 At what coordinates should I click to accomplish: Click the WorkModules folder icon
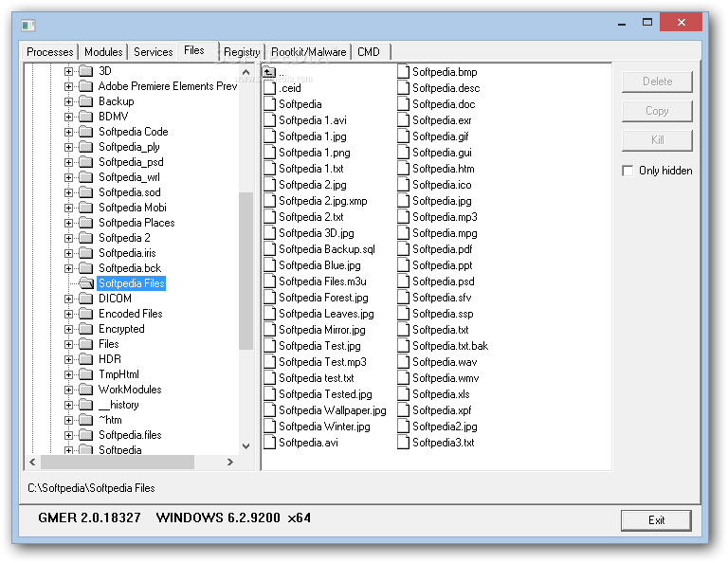pyautogui.click(x=86, y=389)
